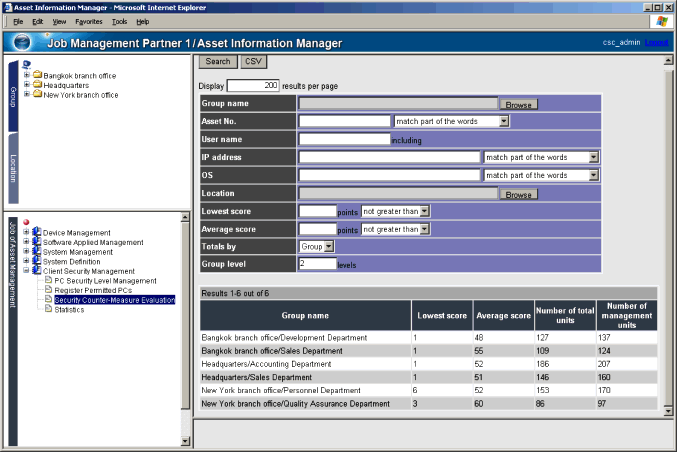Click the Search button
677x452 pixels.
[218, 62]
